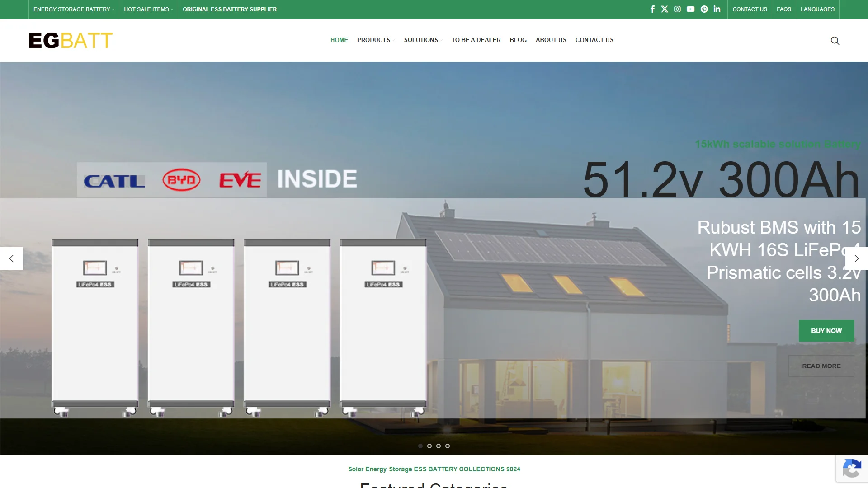This screenshot has width=868, height=488.
Task: Click the search magnifier icon
Action: pyautogui.click(x=835, y=41)
